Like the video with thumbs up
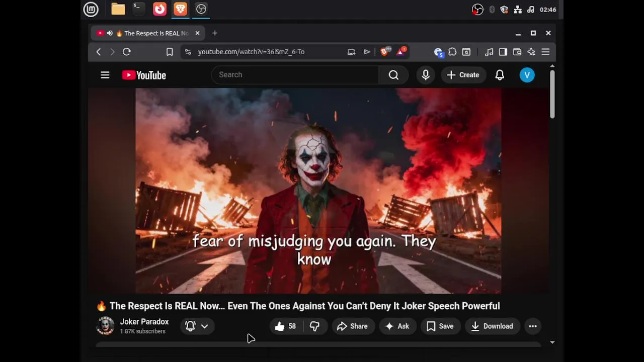 [285, 326]
